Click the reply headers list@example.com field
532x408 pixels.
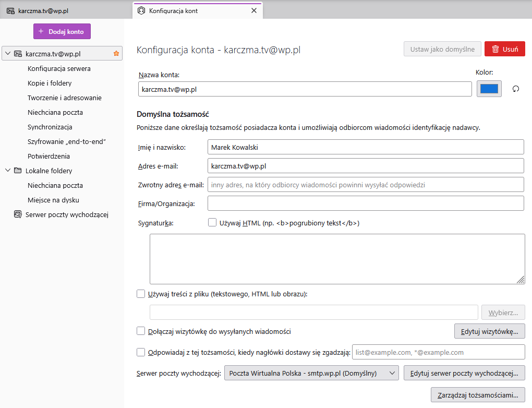439,352
